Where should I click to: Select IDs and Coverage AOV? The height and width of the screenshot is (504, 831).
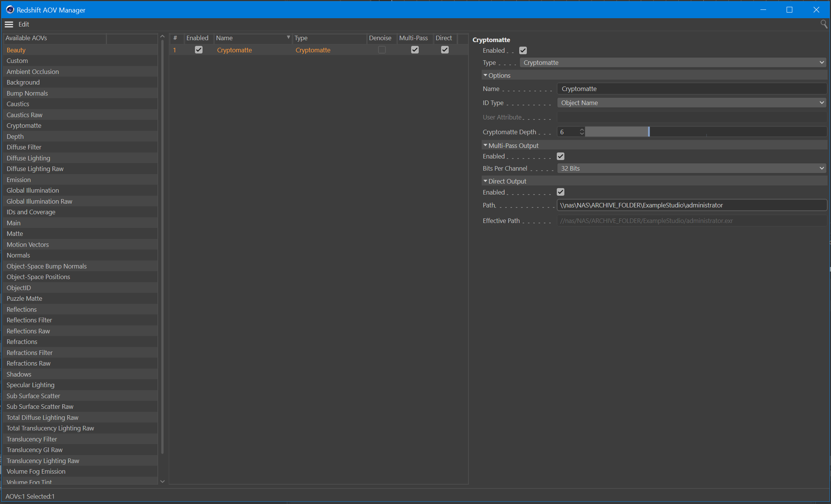80,212
